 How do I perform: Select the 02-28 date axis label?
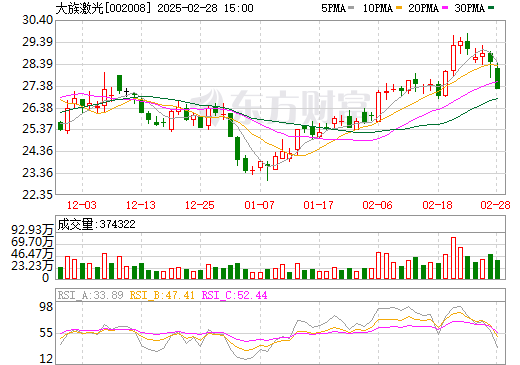(495, 205)
